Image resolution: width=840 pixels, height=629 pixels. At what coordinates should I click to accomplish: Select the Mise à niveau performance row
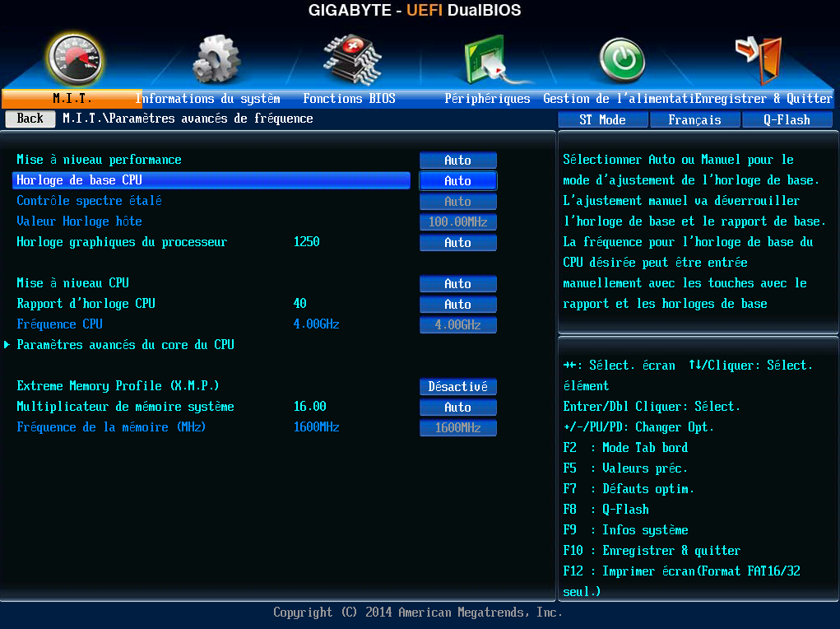pyautogui.click(x=99, y=160)
